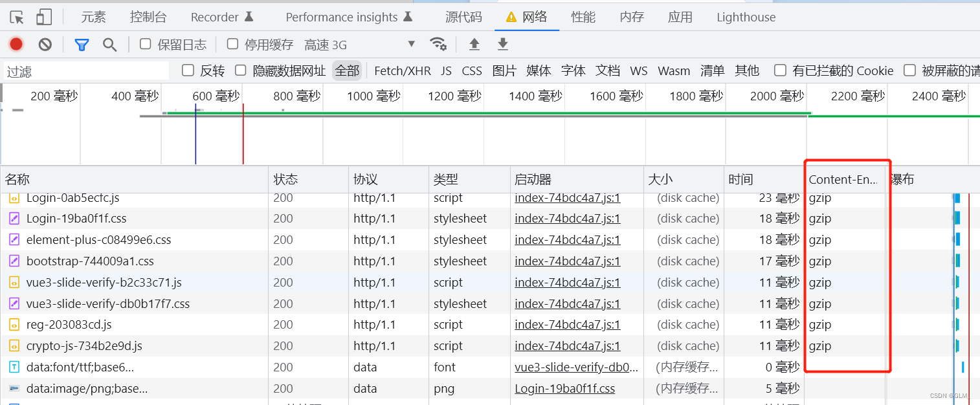Filter requests by 媒体 type
Image resolution: width=980 pixels, height=405 pixels.
[539, 71]
